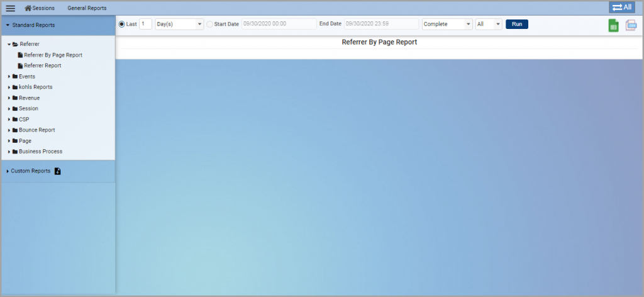Image resolution: width=644 pixels, height=297 pixels.
Task: Expand the kohls Reports node arrow
Action: click(x=9, y=87)
